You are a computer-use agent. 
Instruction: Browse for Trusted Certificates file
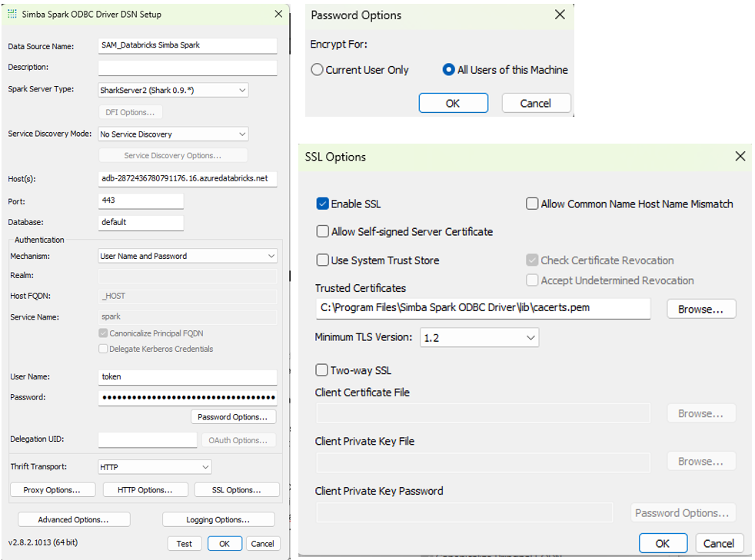pyautogui.click(x=701, y=309)
